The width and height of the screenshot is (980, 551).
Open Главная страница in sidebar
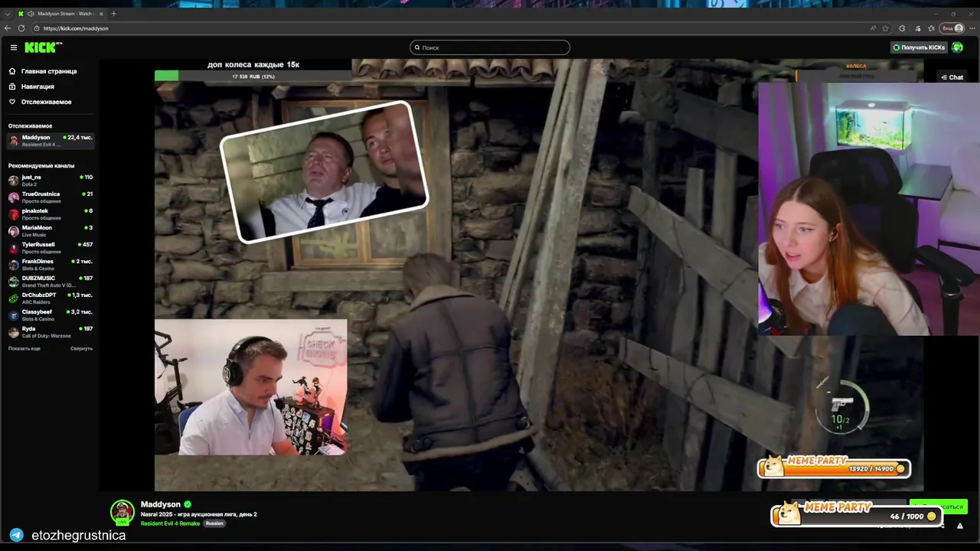pos(43,71)
